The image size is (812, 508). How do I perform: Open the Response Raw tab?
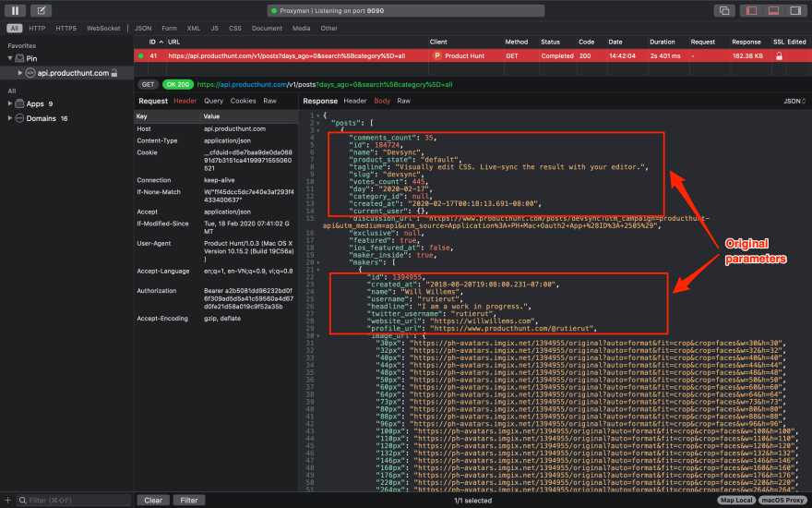pyautogui.click(x=403, y=101)
